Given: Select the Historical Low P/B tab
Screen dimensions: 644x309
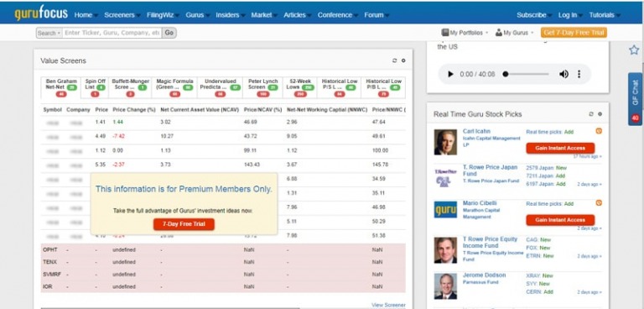Looking at the screenshot, I should pos(383,87).
